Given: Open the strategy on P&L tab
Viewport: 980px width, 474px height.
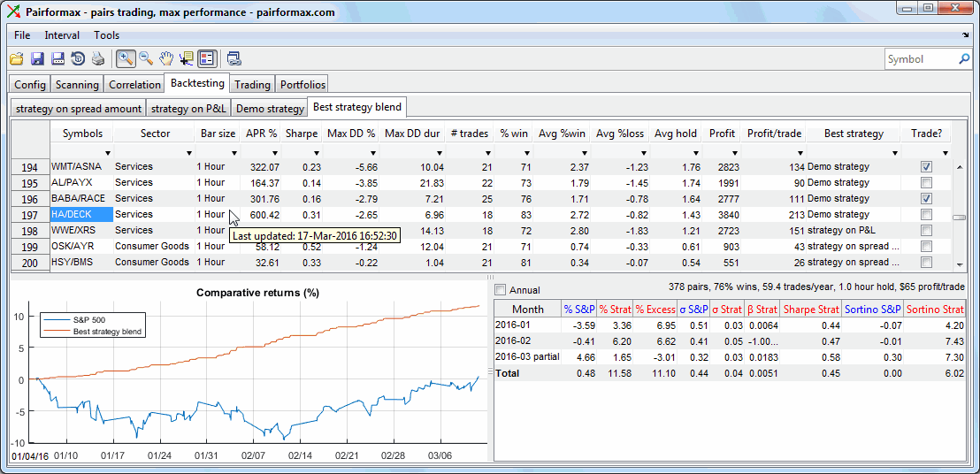Looking at the screenshot, I should coord(189,108).
